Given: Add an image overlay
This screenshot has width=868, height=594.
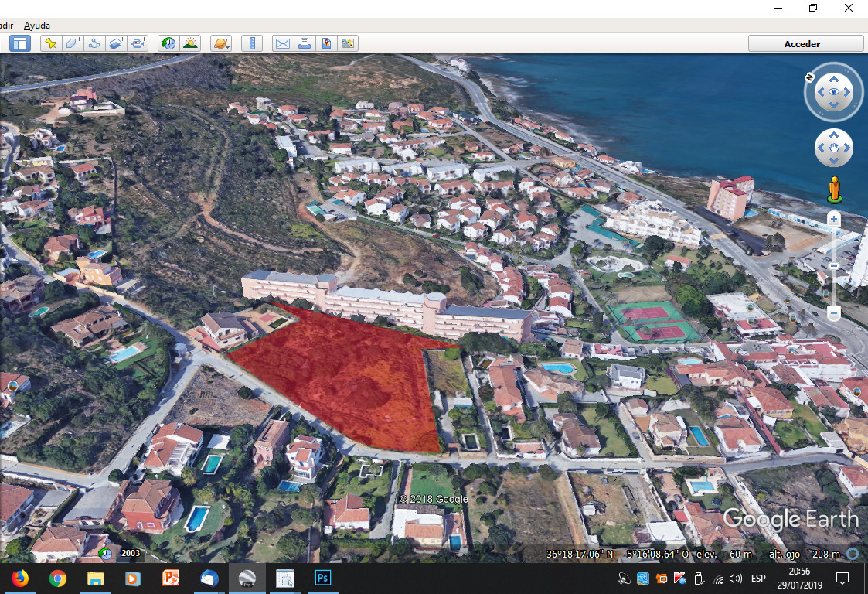Looking at the screenshot, I should click(116, 43).
